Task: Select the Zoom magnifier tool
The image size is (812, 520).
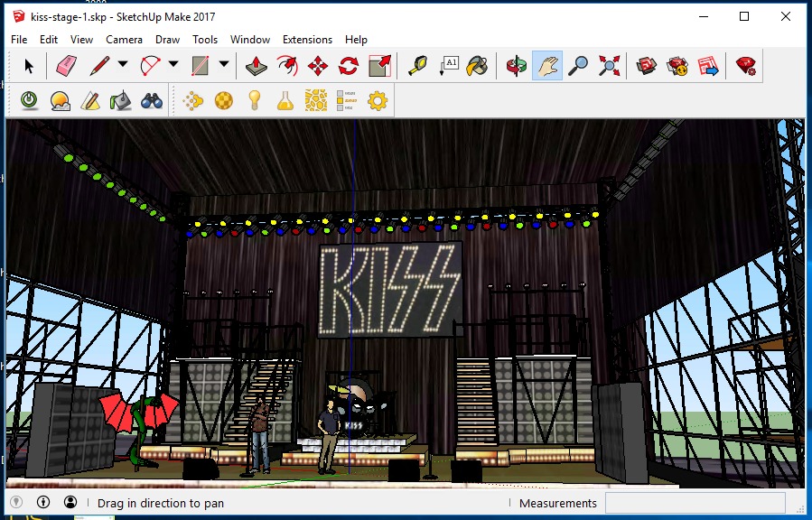Action: coord(578,66)
